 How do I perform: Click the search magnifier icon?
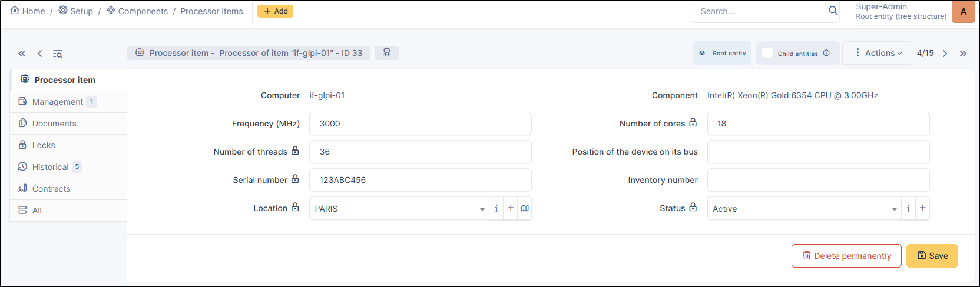click(x=833, y=11)
